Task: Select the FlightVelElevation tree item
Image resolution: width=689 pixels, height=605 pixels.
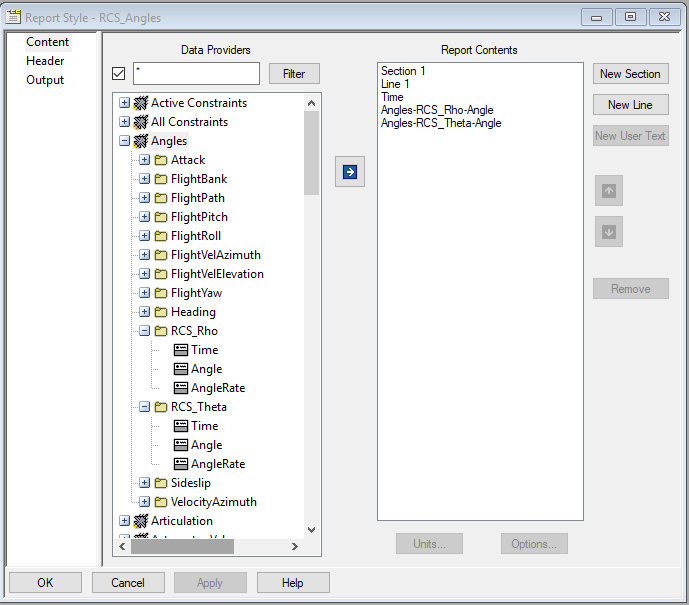Action: [x=217, y=274]
